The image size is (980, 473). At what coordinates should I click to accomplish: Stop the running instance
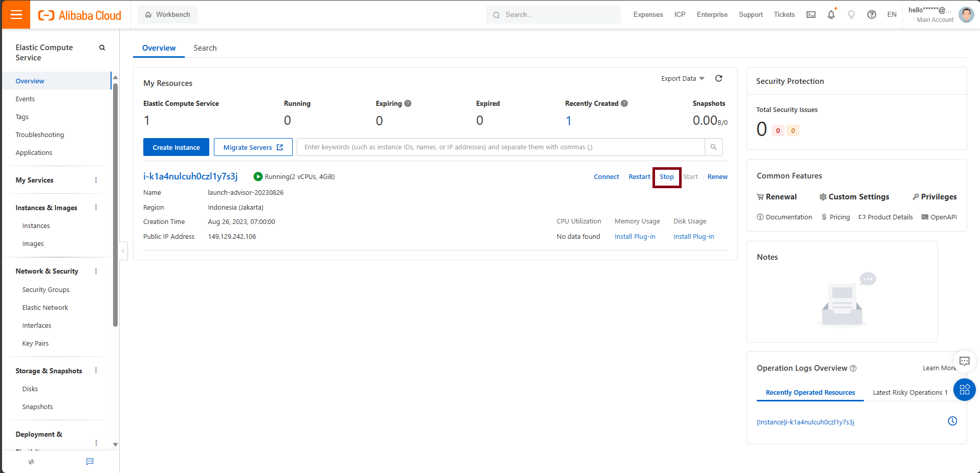point(667,177)
